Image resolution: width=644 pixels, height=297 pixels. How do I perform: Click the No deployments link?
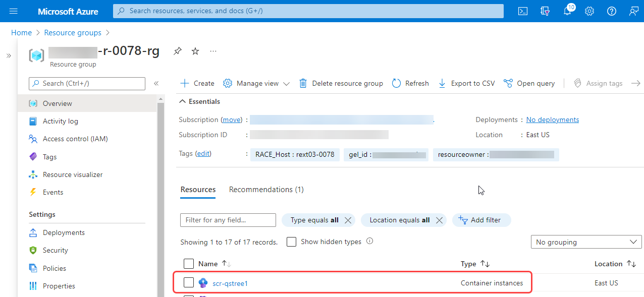(552, 120)
